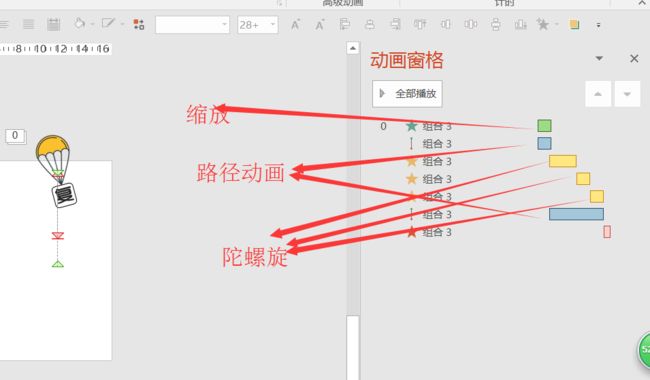650x380 pixels.
Task: Click the align objects left icon
Action: coord(344,24)
